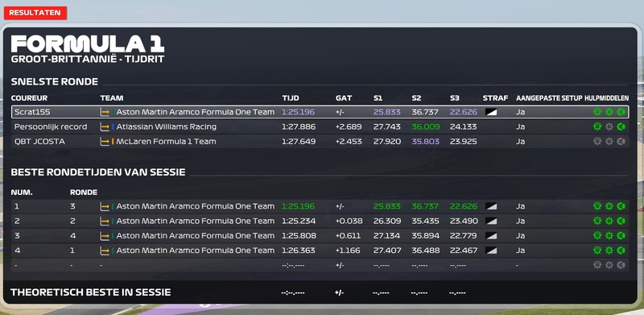Image resolution: width=644 pixels, height=315 pixels.
Task: Click the 27.920 sector one time
Action: (x=387, y=142)
